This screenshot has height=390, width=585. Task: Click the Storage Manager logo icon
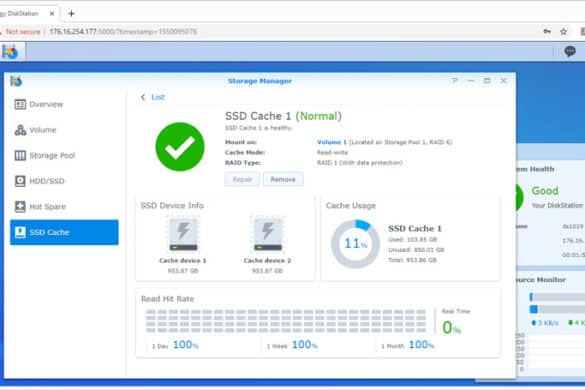16,81
